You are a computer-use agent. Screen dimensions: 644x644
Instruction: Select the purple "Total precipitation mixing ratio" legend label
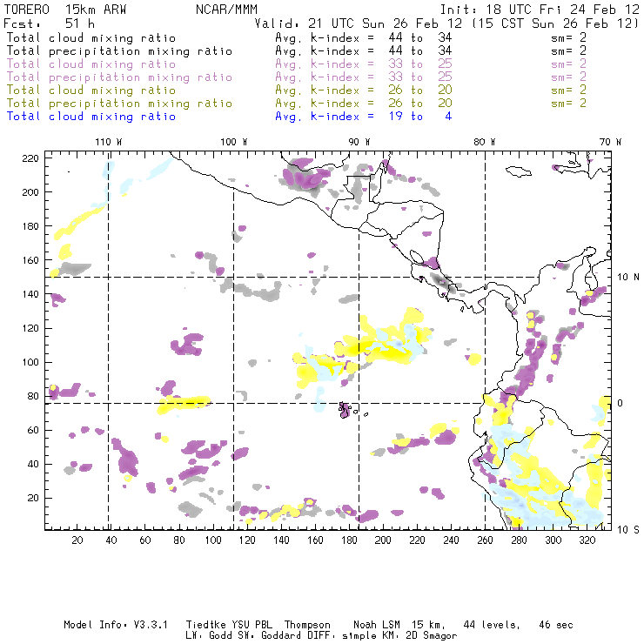119,77
